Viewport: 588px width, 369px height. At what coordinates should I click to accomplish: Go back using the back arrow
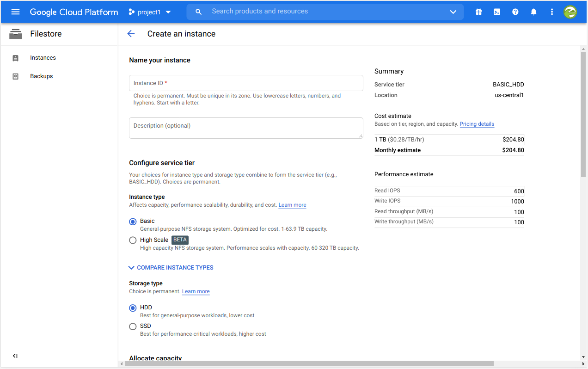tap(131, 34)
